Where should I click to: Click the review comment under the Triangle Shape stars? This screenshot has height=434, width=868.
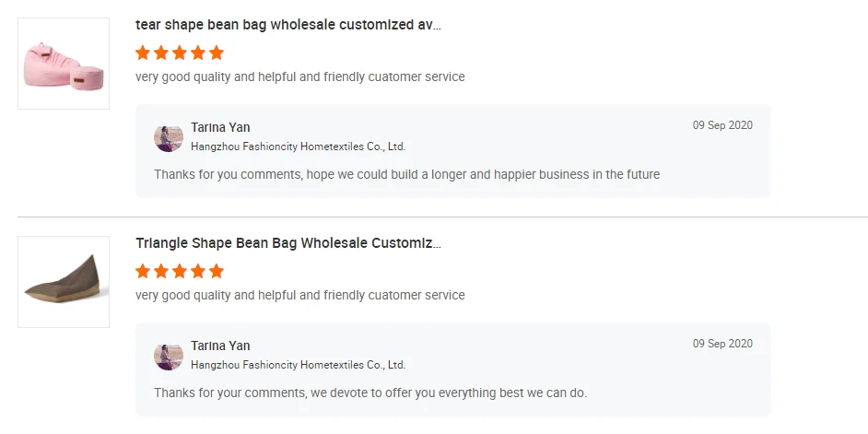[299, 296]
